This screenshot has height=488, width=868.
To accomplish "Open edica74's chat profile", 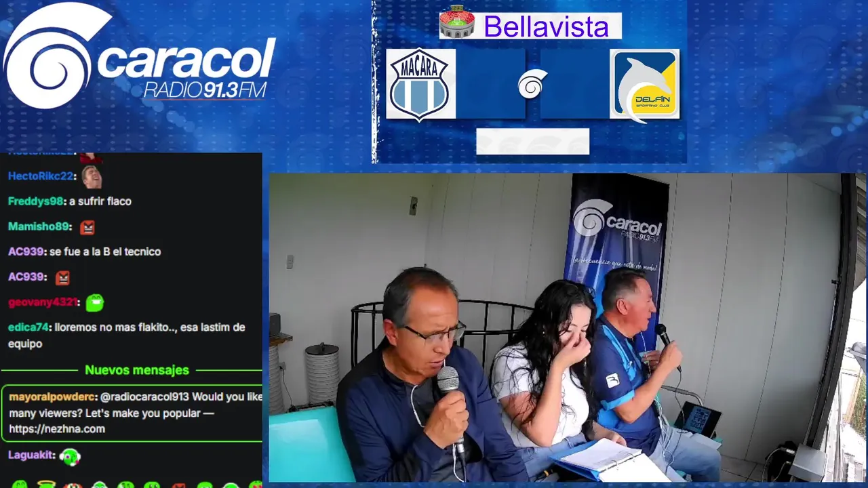I will click(28, 327).
